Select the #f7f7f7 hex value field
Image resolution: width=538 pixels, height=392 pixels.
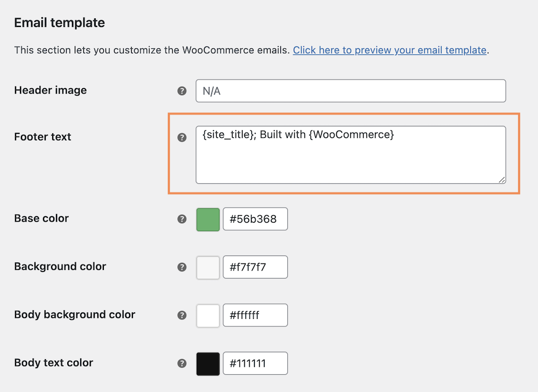[x=255, y=267]
